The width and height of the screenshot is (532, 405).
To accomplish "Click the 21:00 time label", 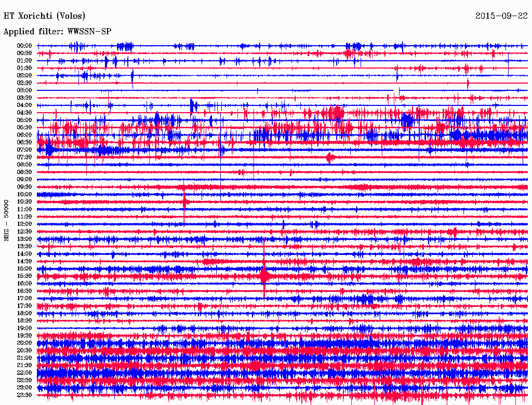I will 24,358.
